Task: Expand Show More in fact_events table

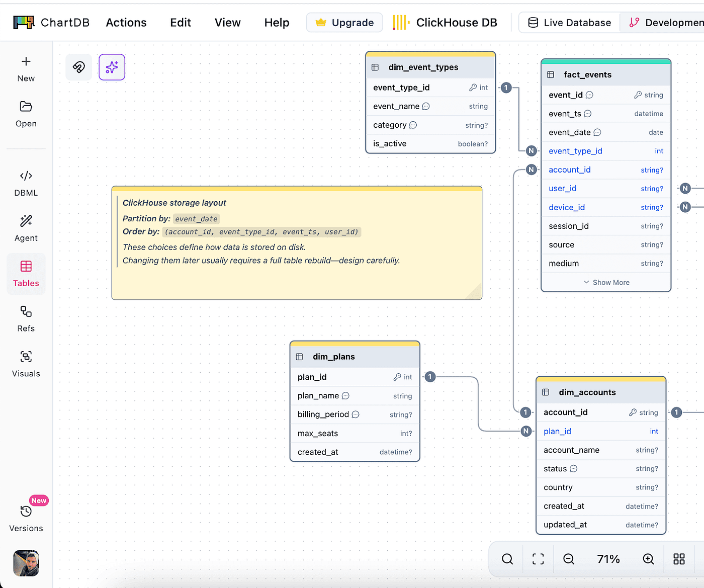Action: click(x=606, y=282)
